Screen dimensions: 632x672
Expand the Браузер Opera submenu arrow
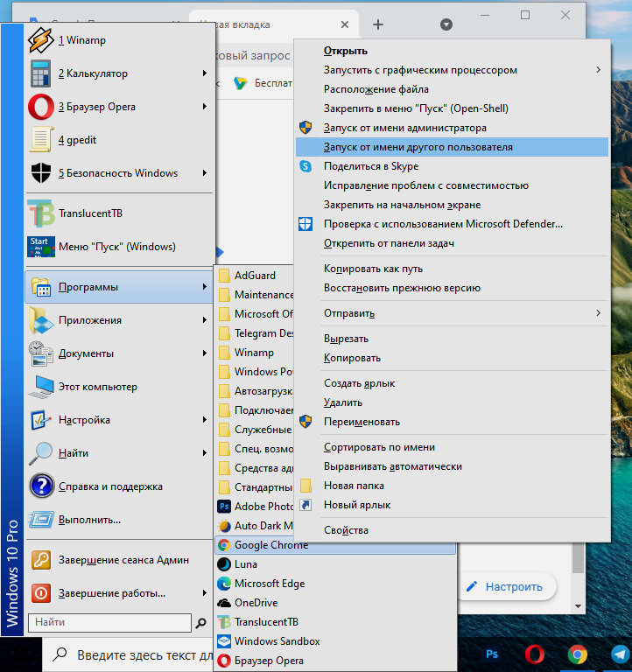205,106
